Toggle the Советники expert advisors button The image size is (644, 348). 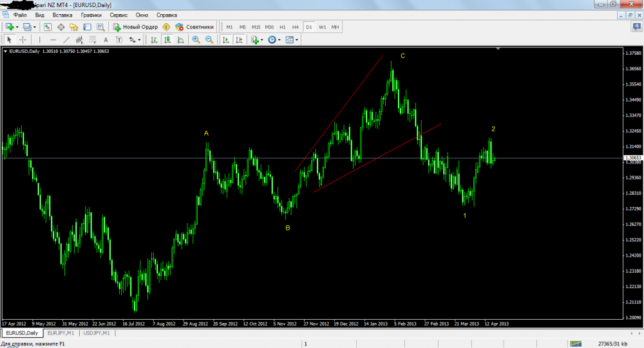tap(194, 27)
